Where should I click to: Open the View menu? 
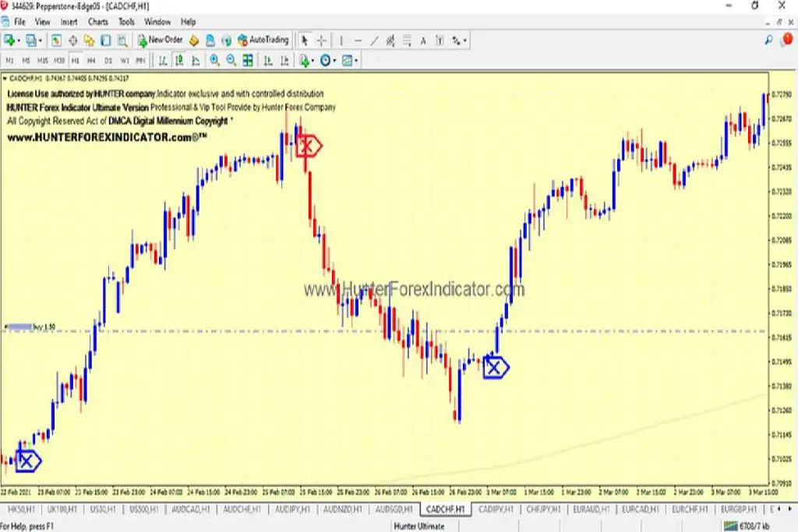pyautogui.click(x=43, y=22)
